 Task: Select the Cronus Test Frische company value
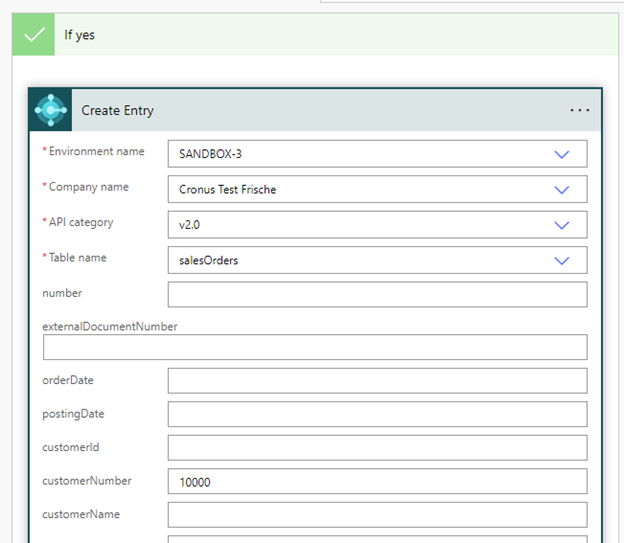pyautogui.click(x=228, y=189)
